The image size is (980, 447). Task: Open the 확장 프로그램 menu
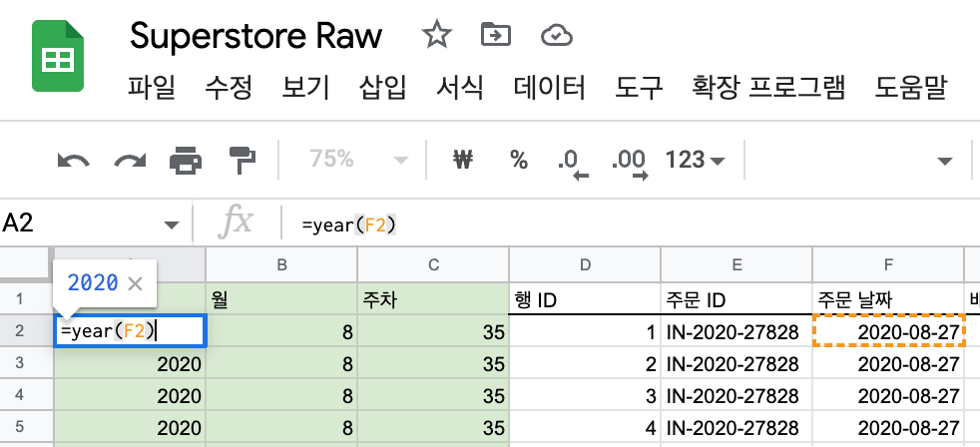pos(768,88)
